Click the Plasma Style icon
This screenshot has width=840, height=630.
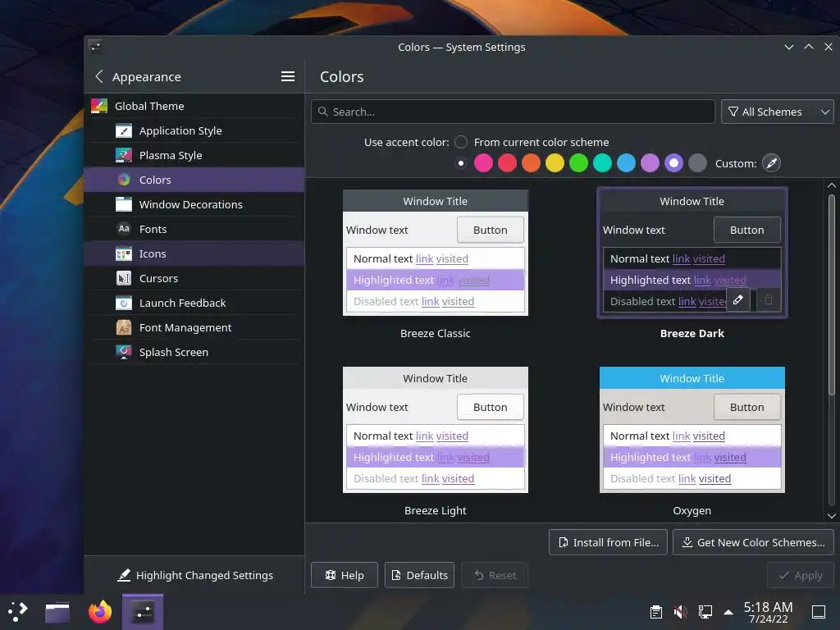click(x=124, y=155)
